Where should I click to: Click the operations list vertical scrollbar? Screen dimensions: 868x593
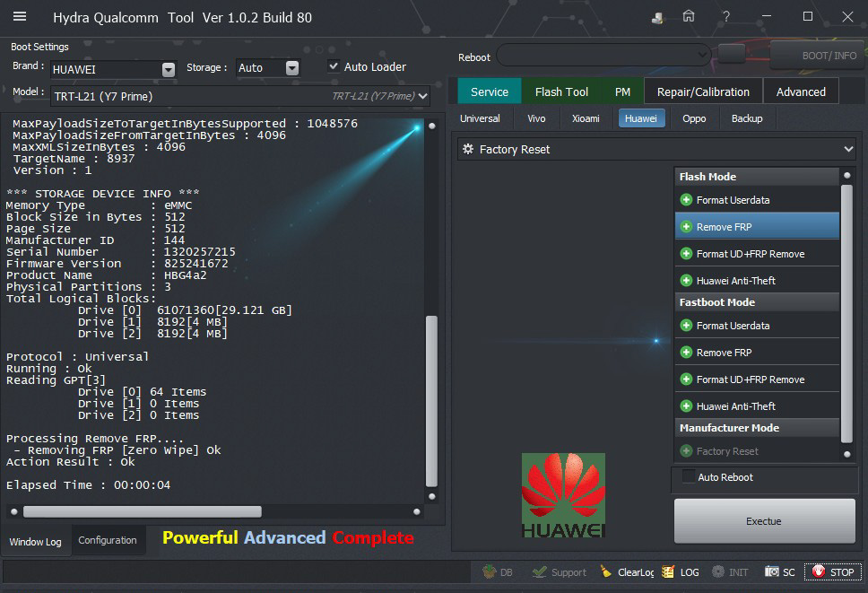846,314
